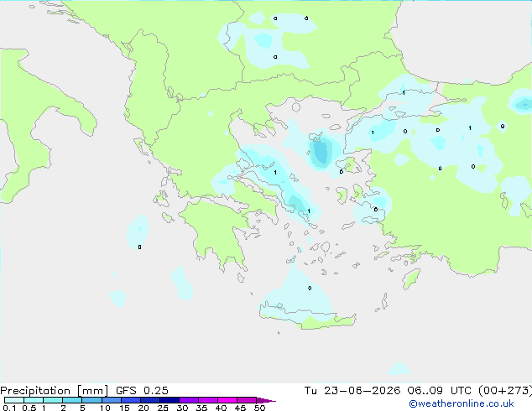
Task: Click the 45–50 mm legend swatch
Action: [247, 400]
